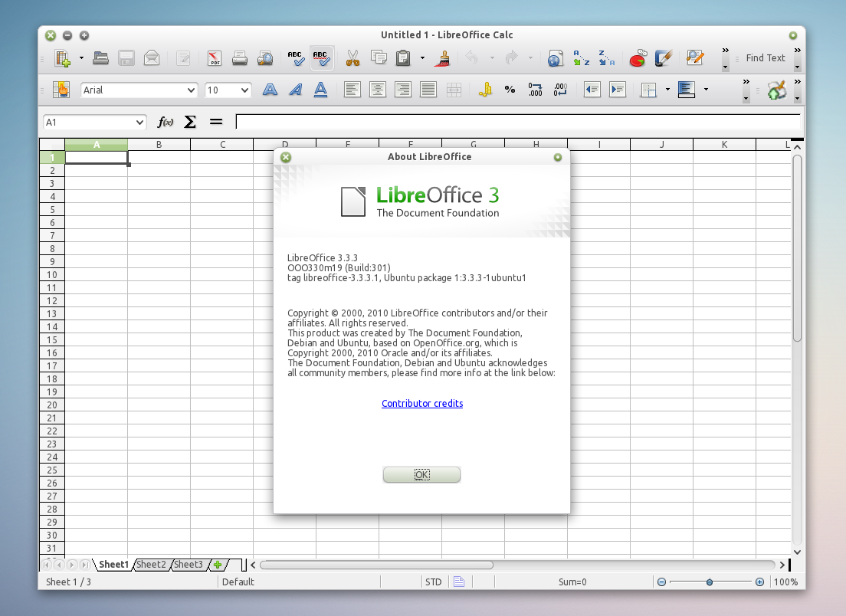Align cell content left
846x616 pixels.
(x=352, y=90)
